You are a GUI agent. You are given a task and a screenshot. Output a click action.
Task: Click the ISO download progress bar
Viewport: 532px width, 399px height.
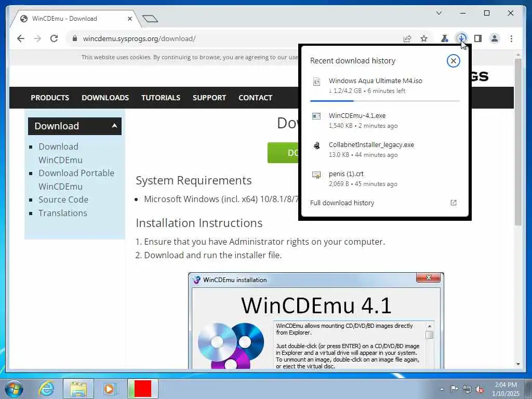pos(385,101)
